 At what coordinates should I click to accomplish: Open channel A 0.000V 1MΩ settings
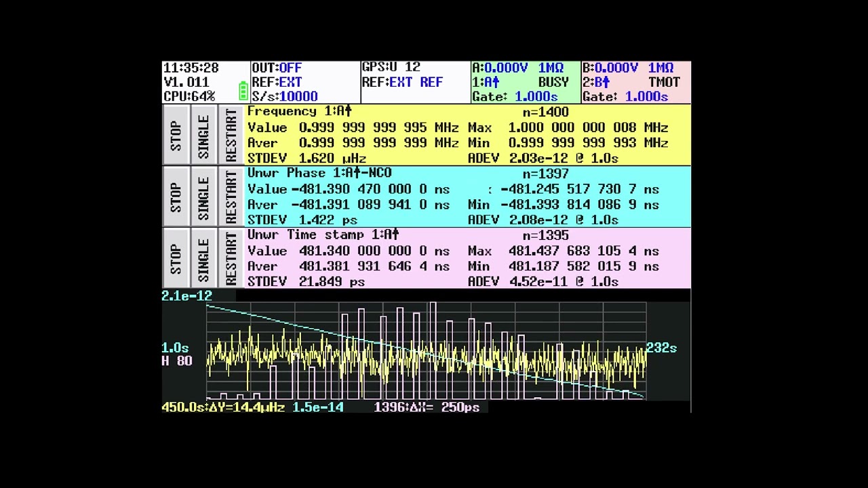coord(518,68)
